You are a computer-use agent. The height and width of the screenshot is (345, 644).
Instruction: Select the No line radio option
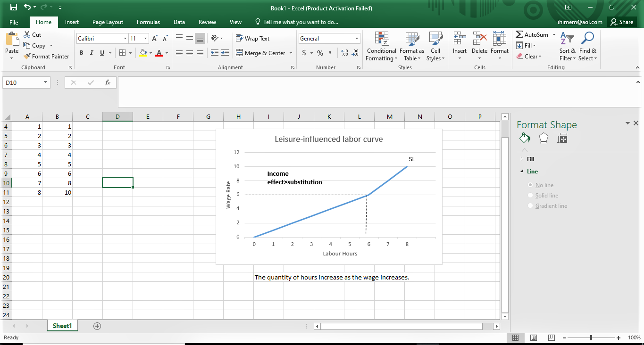pos(531,185)
